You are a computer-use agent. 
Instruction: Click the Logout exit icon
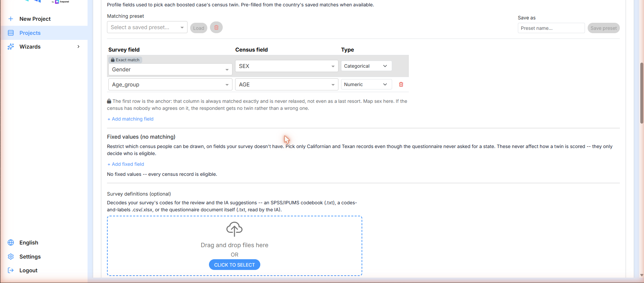pos(11,270)
